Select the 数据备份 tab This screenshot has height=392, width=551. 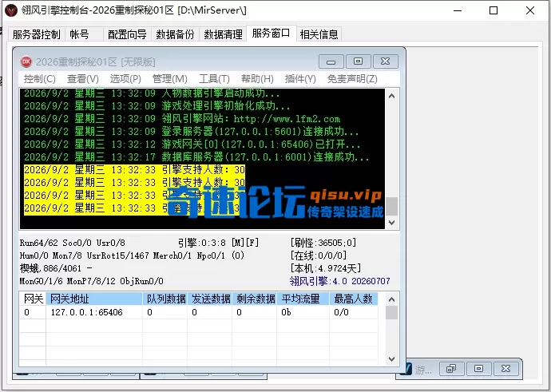click(x=175, y=34)
